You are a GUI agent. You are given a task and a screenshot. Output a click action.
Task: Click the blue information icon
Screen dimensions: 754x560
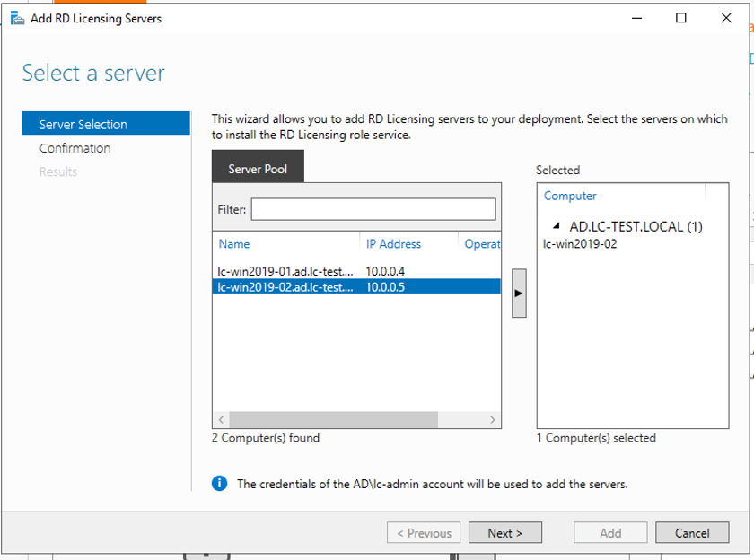tap(220, 484)
